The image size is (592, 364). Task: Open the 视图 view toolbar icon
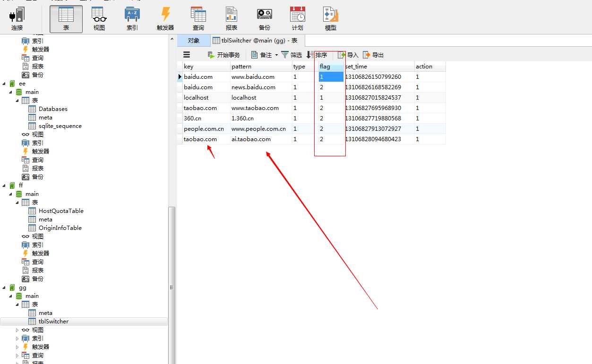point(99,19)
